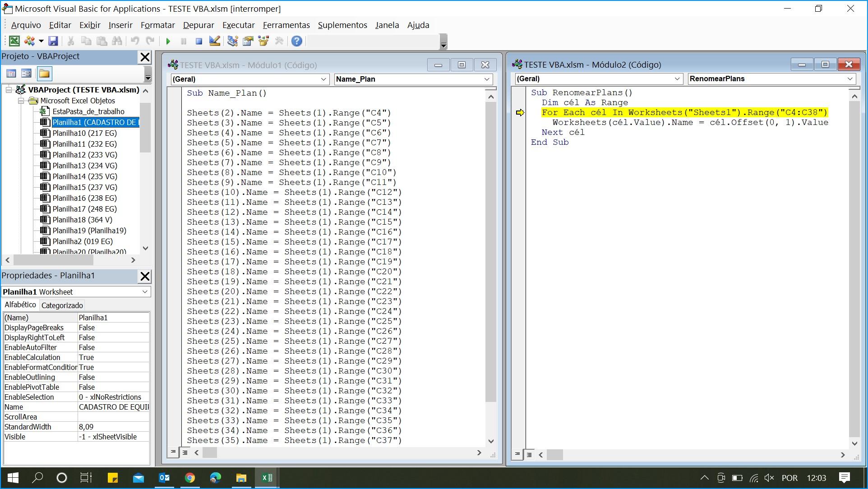Image resolution: width=868 pixels, height=489 pixels.
Task: Toggle Design Mode ruler-and-pencil icon
Action: 215,41
